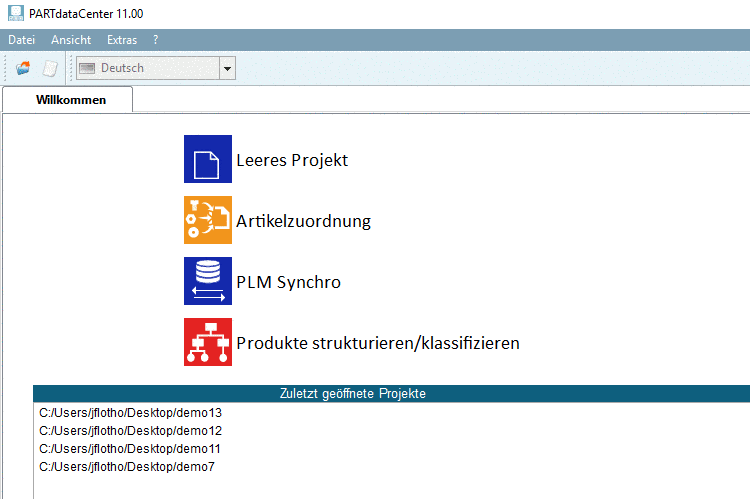Screen dimensions: 750x499
Task: Click the Zuletzt geöffnete Projekte header
Action: (x=391, y=393)
